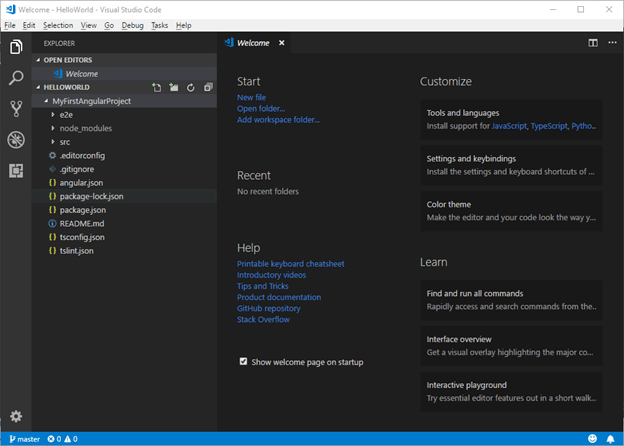Click the New File icon in Explorer
The width and height of the screenshot is (624, 446).
coord(156,87)
